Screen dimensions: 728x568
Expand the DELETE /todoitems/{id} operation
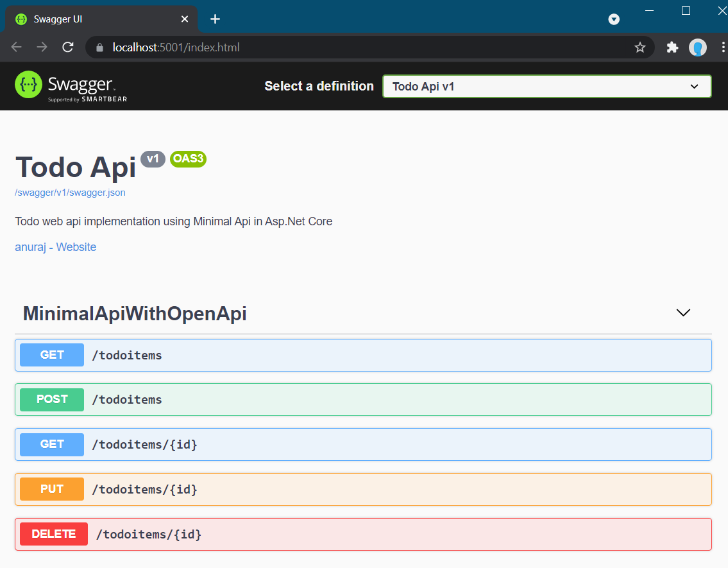pyautogui.click(x=363, y=534)
